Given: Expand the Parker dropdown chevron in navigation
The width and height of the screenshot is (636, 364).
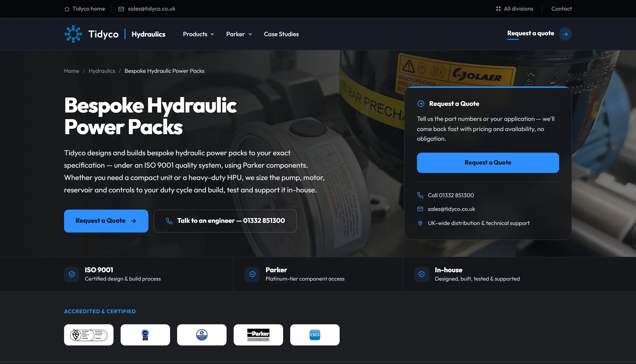Looking at the screenshot, I should tap(250, 34).
